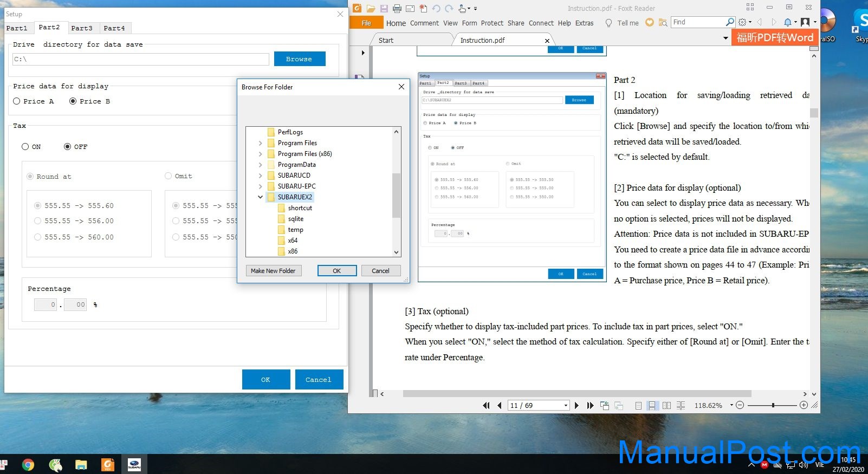Select 555.55 -> 560.00 rounding option
The image size is (868, 474).
pyautogui.click(x=37, y=237)
